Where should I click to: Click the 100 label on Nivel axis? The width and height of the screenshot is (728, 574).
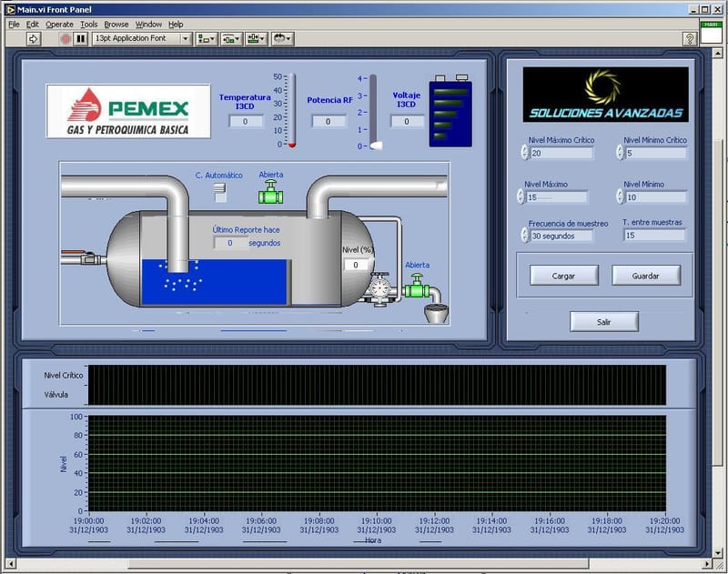pos(76,417)
